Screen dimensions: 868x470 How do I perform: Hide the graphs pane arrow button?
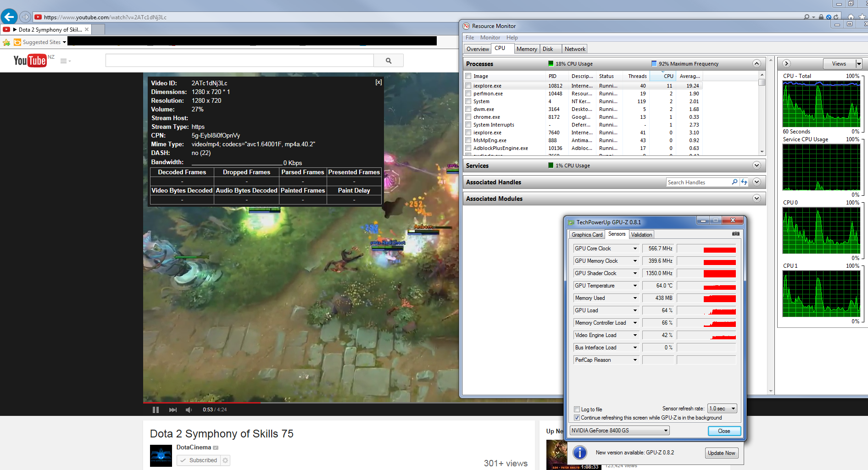coord(786,63)
